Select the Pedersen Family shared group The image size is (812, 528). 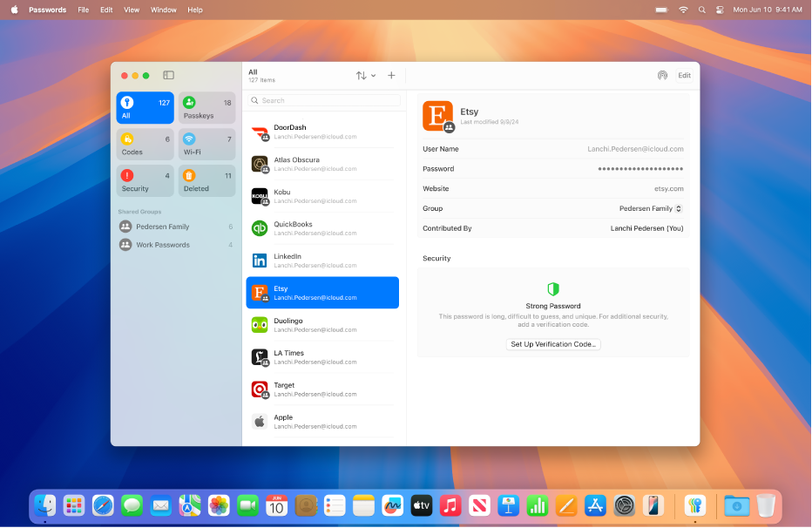coord(163,227)
